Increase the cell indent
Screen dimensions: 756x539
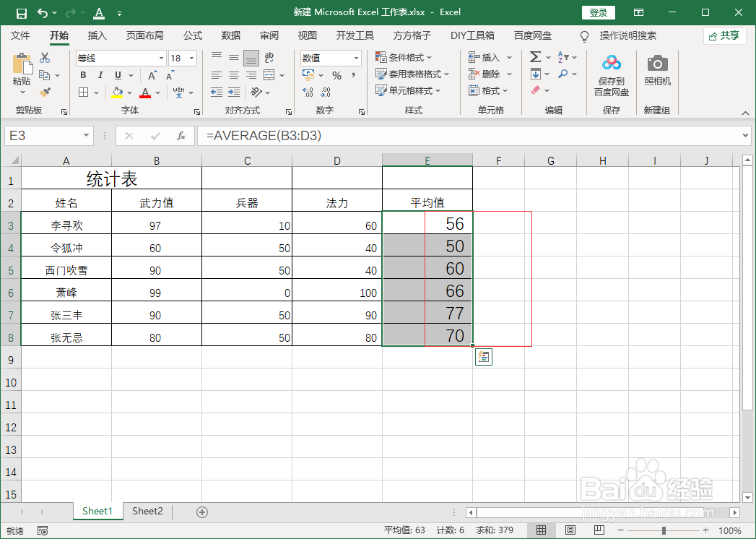click(x=234, y=92)
